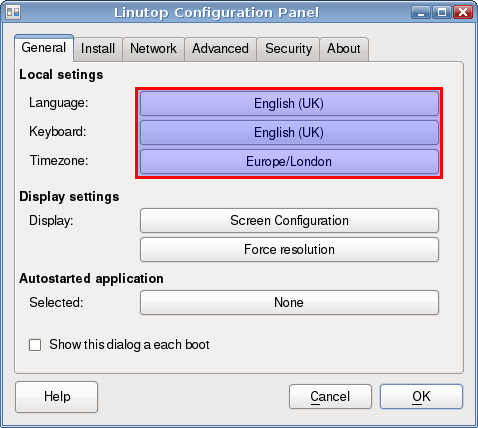This screenshot has height=428, width=478.
Task: Click the Autostarted application heading
Action: pyautogui.click(x=91, y=279)
